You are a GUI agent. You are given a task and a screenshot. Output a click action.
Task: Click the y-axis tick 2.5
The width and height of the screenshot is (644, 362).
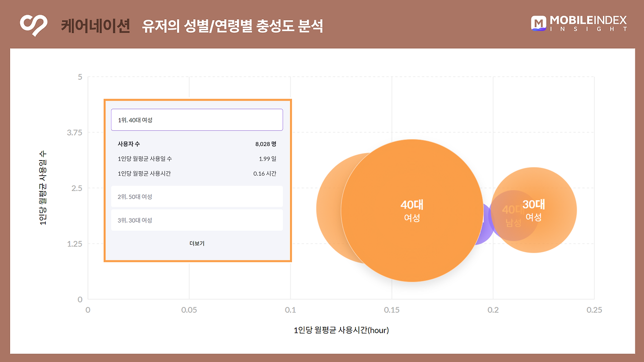(x=77, y=188)
